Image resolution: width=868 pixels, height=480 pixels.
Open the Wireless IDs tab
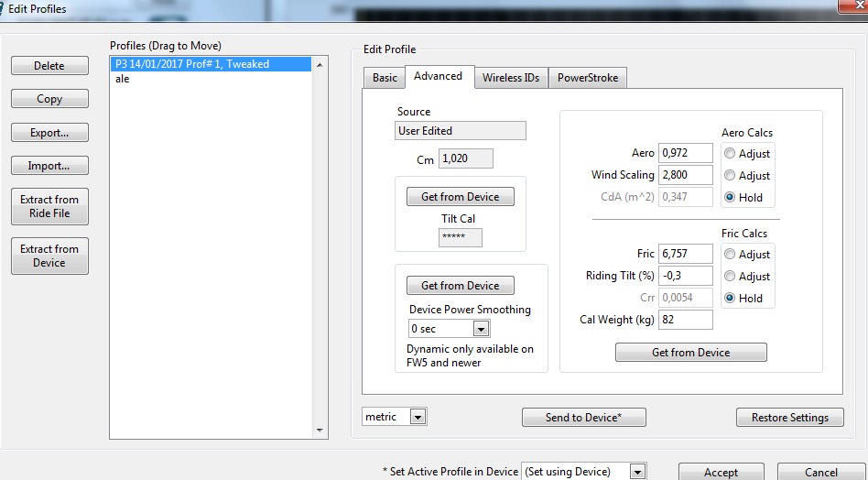[x=511, y=78]
